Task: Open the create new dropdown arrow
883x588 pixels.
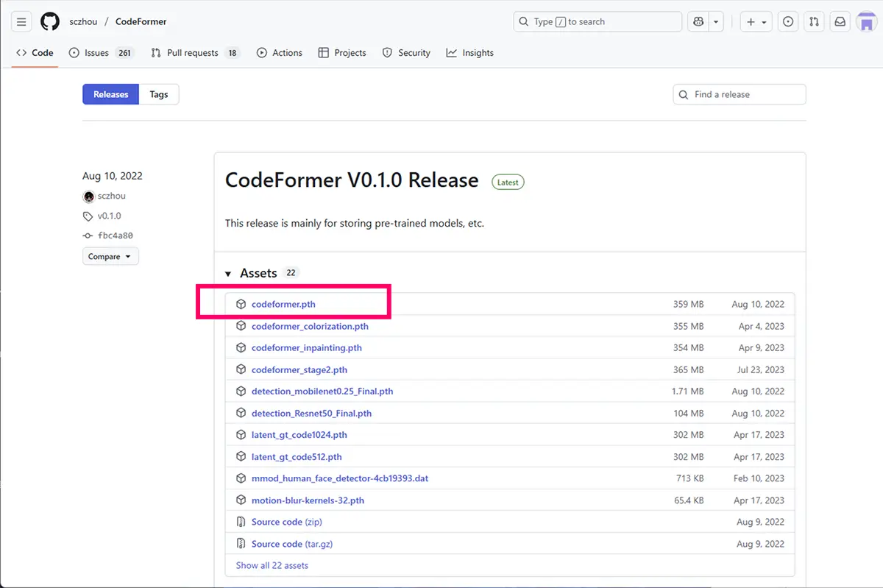Action: coord(763,21)
